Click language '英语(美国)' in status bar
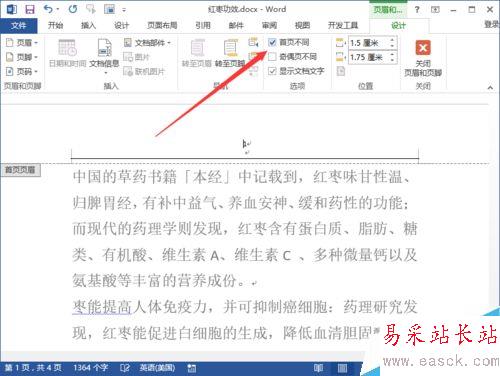The width and height of the screenshot is (500, 376). pos(157,368)
